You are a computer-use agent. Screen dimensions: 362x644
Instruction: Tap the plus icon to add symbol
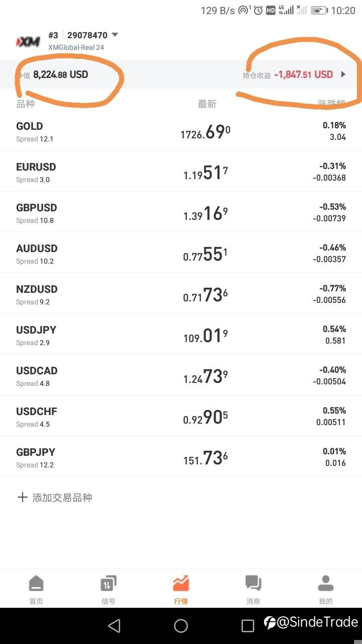point(22,498)
